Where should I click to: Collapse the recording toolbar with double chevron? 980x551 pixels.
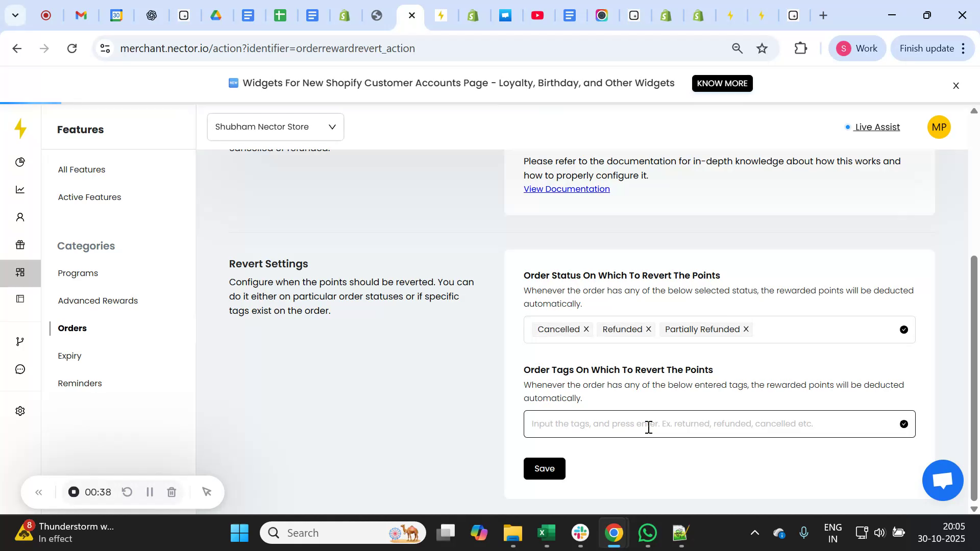[x=39, y=492]
